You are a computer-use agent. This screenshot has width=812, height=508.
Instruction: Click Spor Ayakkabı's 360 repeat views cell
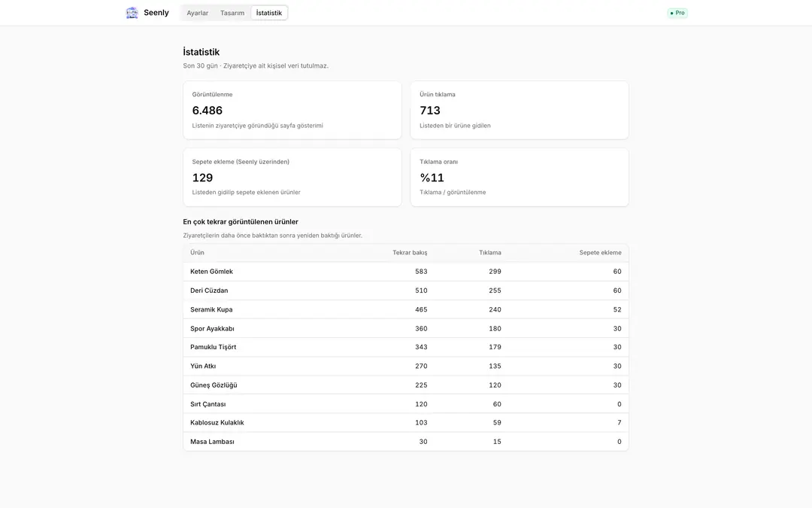point(421,329)
